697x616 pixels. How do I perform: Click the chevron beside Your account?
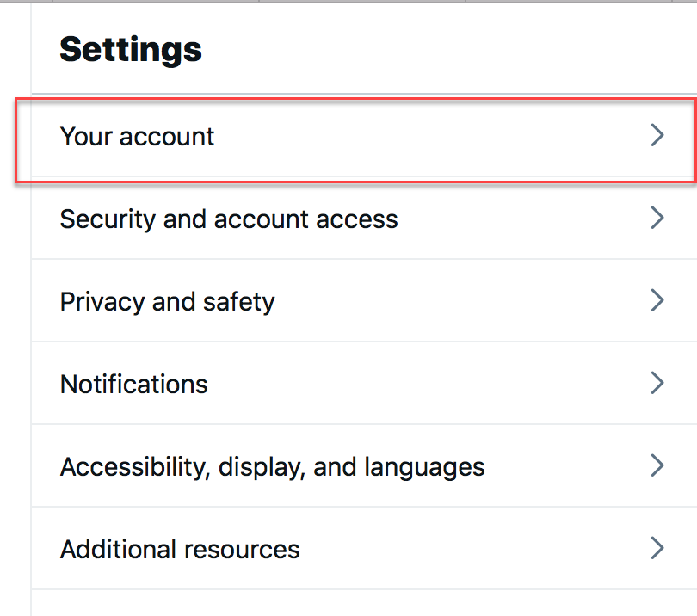click(657, 135)
